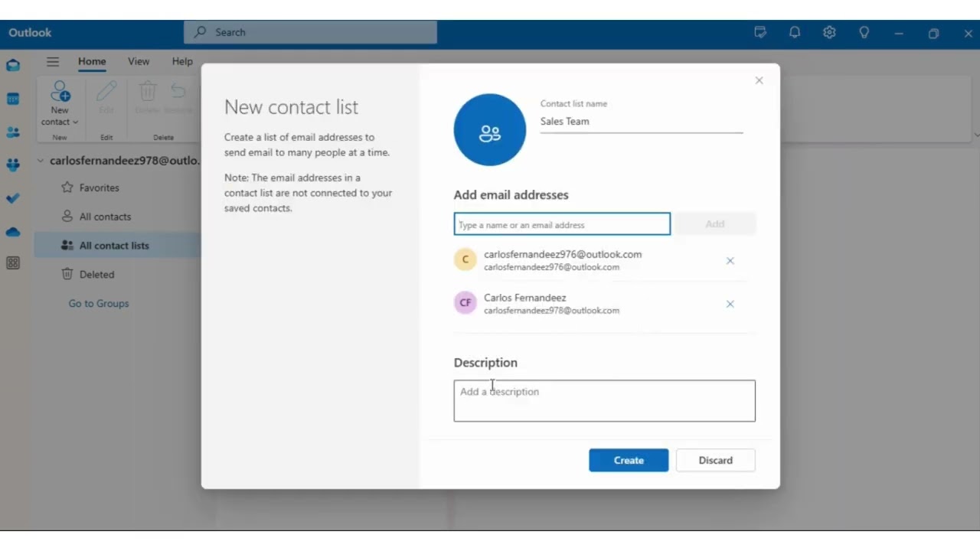Open OneDrive cloud icon in sidebar
980x551 pixels.
point(13,231)
